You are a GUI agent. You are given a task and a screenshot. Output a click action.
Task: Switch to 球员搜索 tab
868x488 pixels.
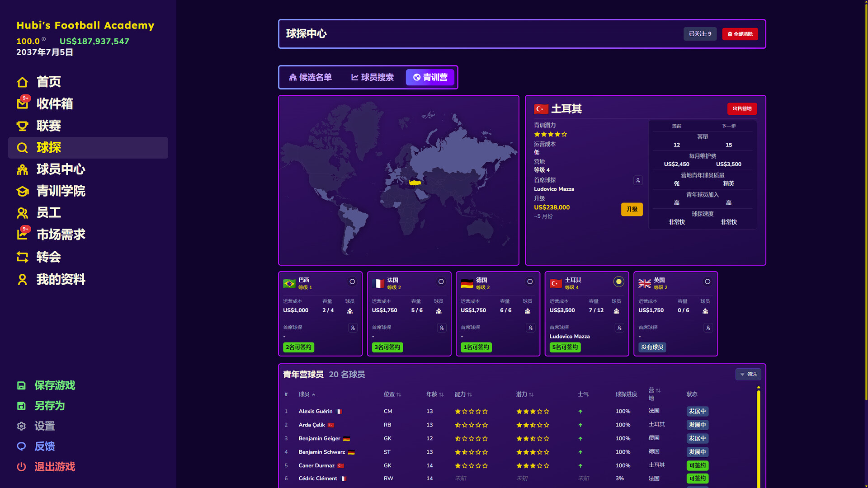tap(372, 77)
